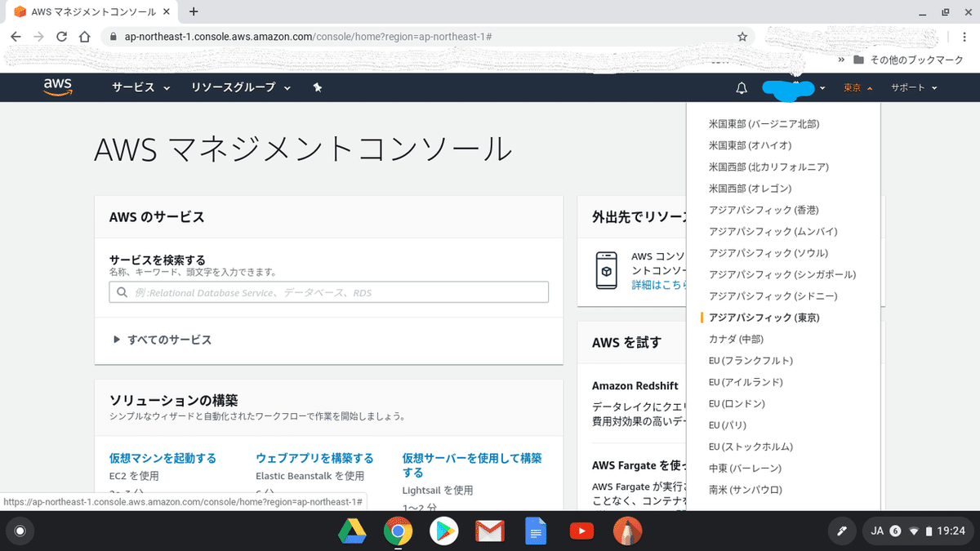This screenshot has height=551, width=980.
Task: Open the orange pencil sketch app in shelf
Action: point(627,531)
